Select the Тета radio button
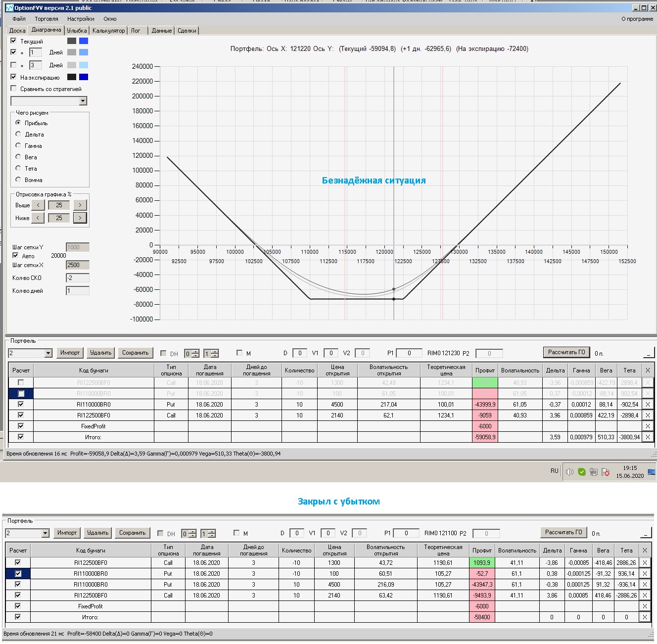This screenshot has width=657, height=644. click(18, 168)
